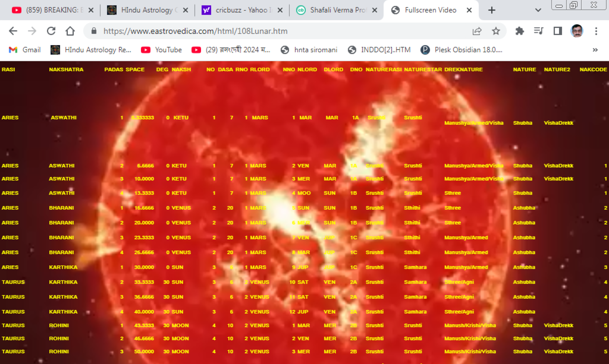Click the browser back arrow
This screenshot has height=364, width=609.
13,31
